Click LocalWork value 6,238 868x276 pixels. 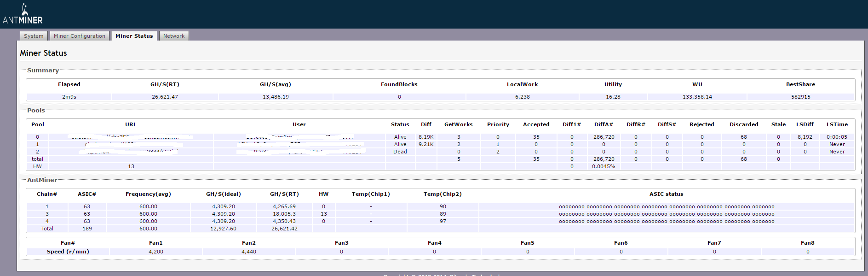522,97
